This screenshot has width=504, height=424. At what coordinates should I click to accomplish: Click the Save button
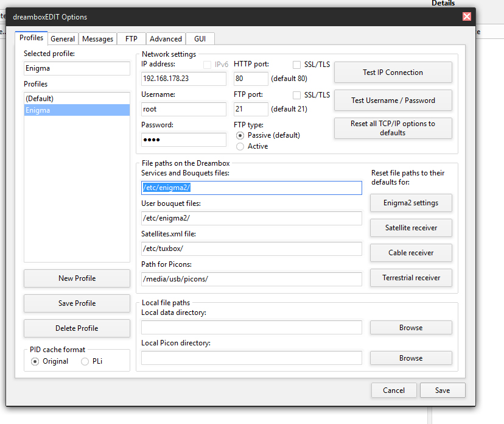[443, 390]
